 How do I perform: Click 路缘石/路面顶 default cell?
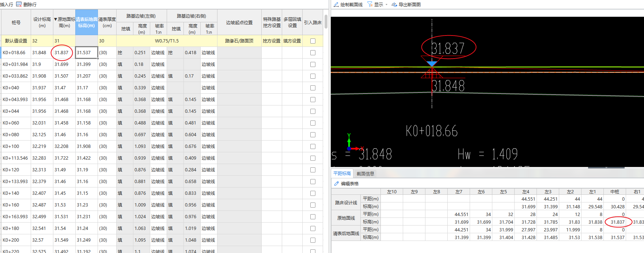pyautogui.click(x=239, y=41)
